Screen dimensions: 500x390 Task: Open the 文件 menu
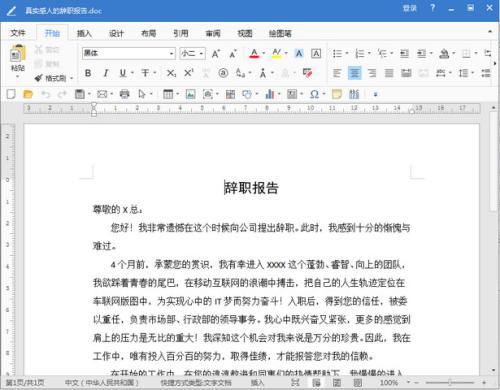[x=18, y=33]
